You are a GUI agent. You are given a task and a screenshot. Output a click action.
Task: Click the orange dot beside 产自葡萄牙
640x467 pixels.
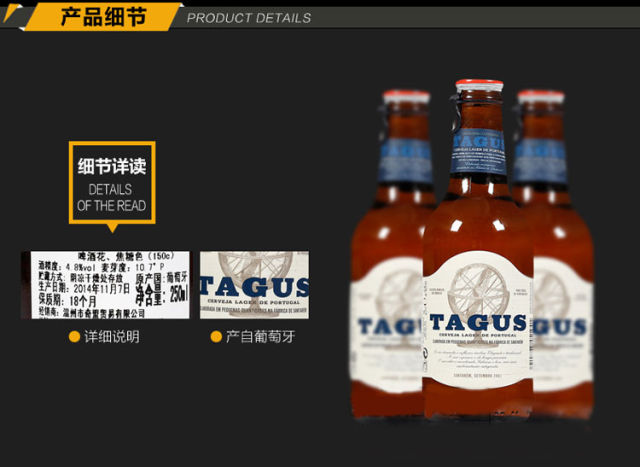click(215, 337)
